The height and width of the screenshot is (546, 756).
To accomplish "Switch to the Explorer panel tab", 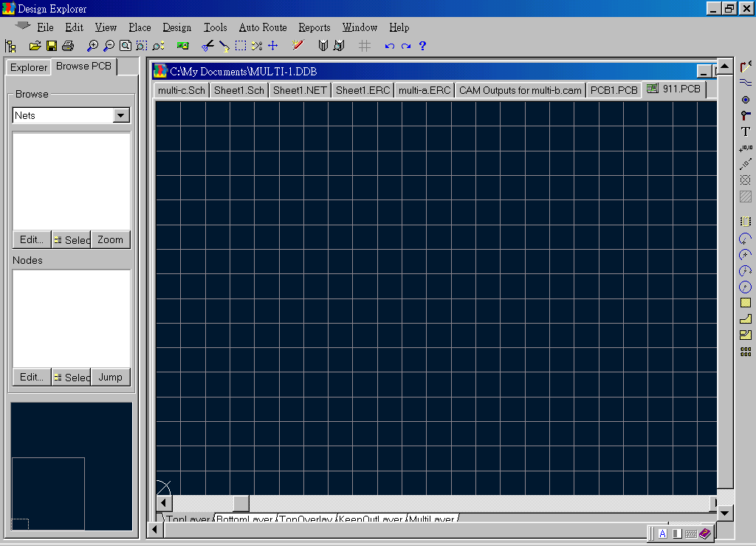I will (29, 67).
